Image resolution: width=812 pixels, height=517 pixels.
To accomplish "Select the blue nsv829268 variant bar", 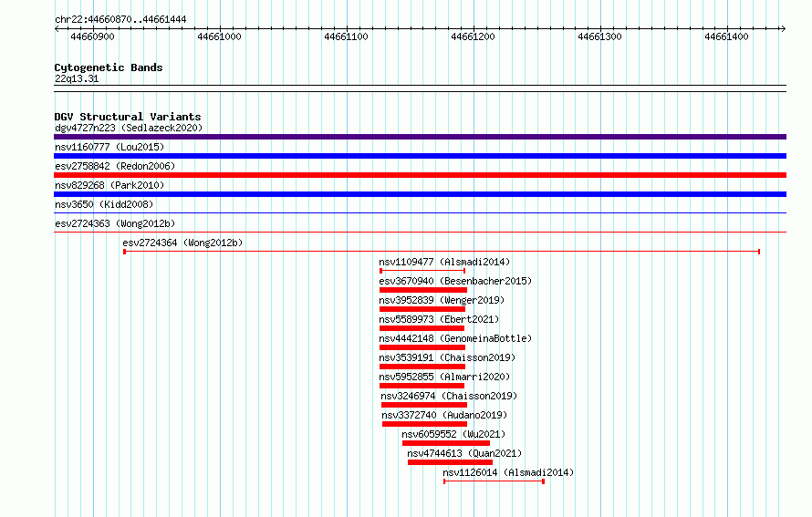I will (420, 194).
